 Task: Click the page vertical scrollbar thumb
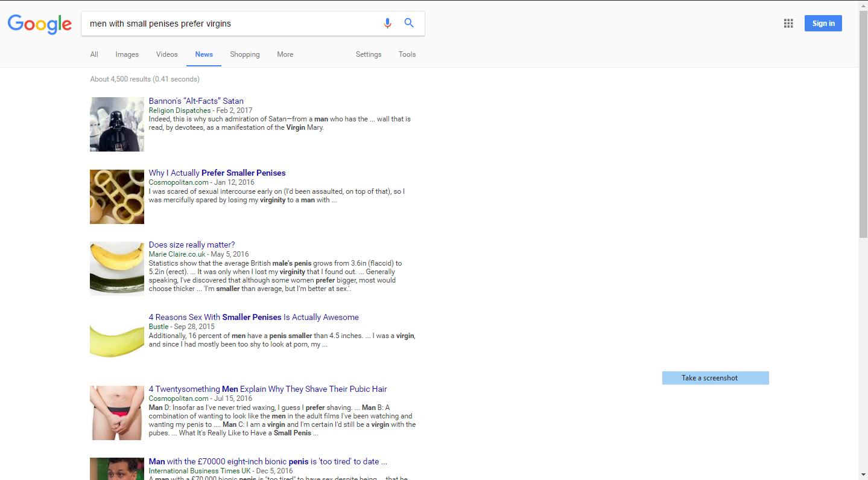click(863, 124)
